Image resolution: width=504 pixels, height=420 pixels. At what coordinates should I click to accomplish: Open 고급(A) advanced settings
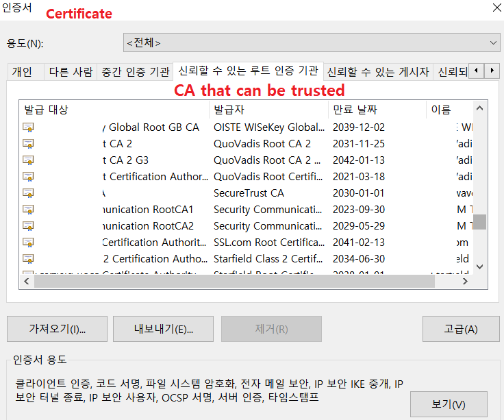460,329
